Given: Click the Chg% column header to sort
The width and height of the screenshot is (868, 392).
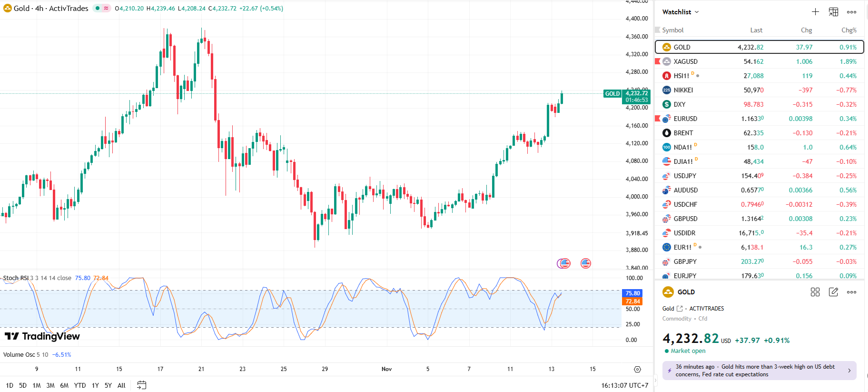Looking at the screenshot, I should 848,30.
